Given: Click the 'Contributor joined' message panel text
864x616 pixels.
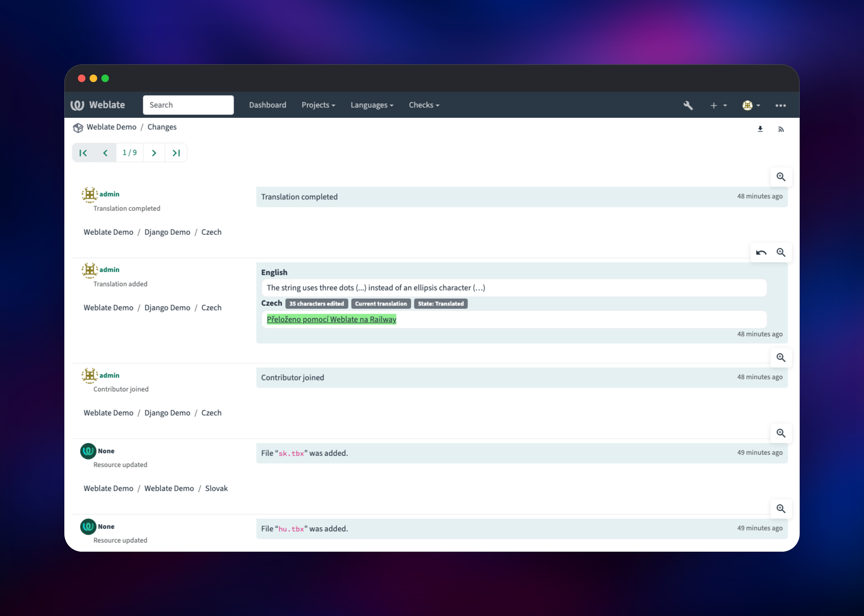Looking at the screenshot, I should click(x=292, y=378).
